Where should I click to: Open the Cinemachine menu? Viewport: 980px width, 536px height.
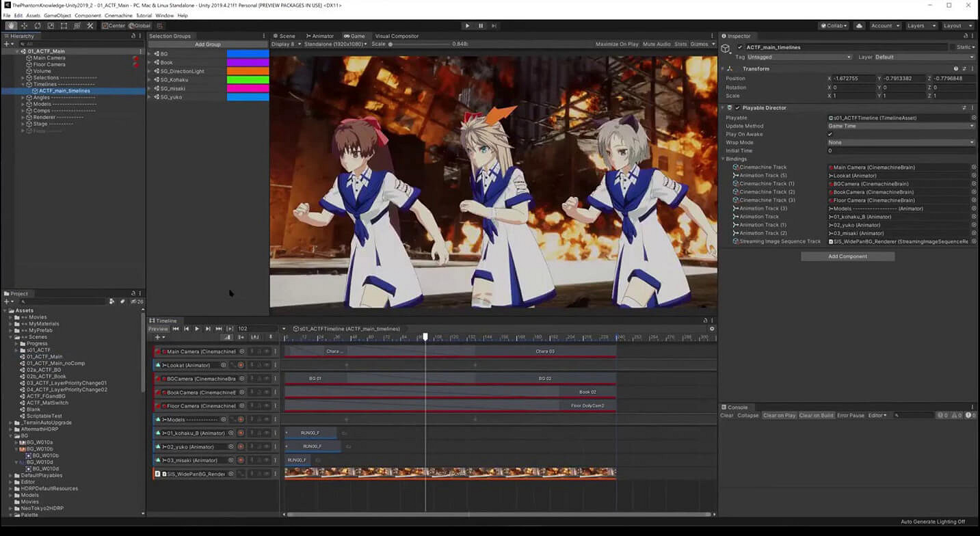[118, 15]
